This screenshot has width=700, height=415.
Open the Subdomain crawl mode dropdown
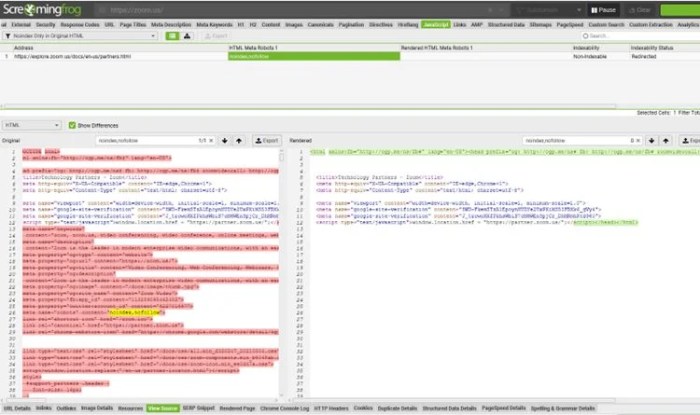[549, 10]
